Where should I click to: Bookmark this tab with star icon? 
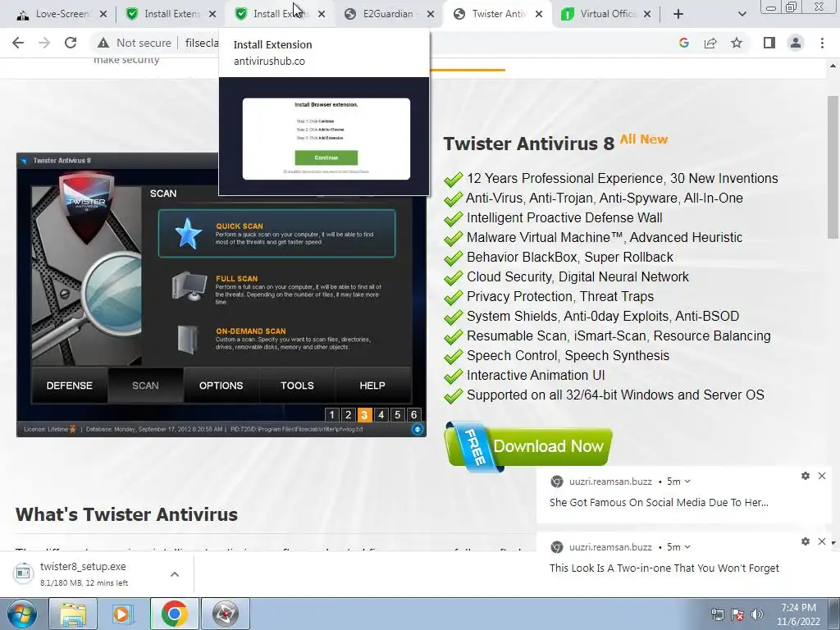pos(737,43)
